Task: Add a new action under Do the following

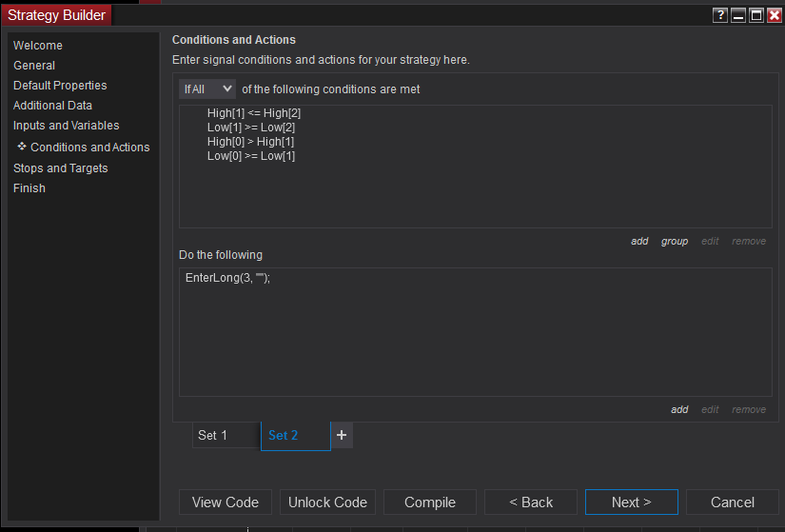Action: [679, 410]
